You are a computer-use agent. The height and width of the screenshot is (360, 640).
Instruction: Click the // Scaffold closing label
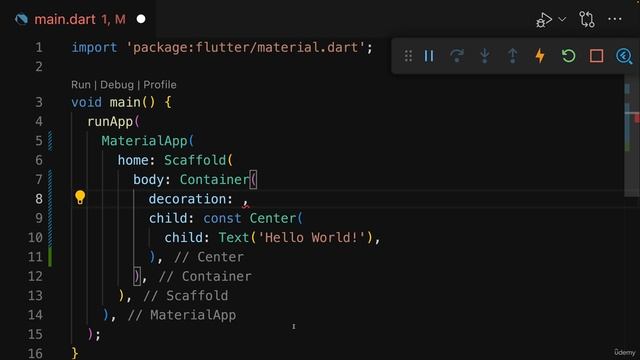[186, 296]
